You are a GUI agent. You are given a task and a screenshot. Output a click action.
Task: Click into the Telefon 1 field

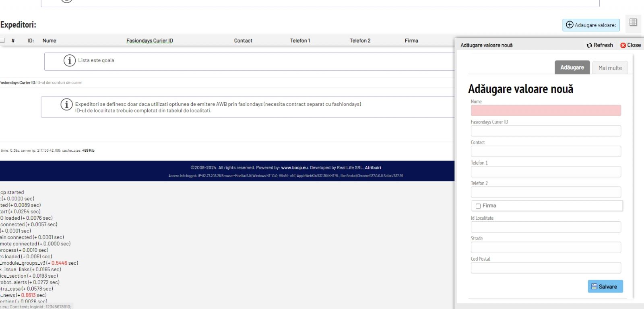(x=545, y=172)
